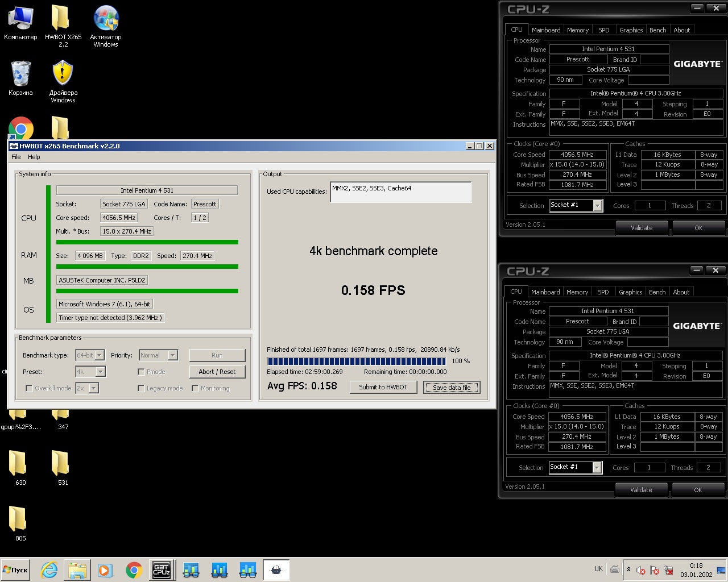Open SPD tab in top CPU-Z

coord(604,30)
